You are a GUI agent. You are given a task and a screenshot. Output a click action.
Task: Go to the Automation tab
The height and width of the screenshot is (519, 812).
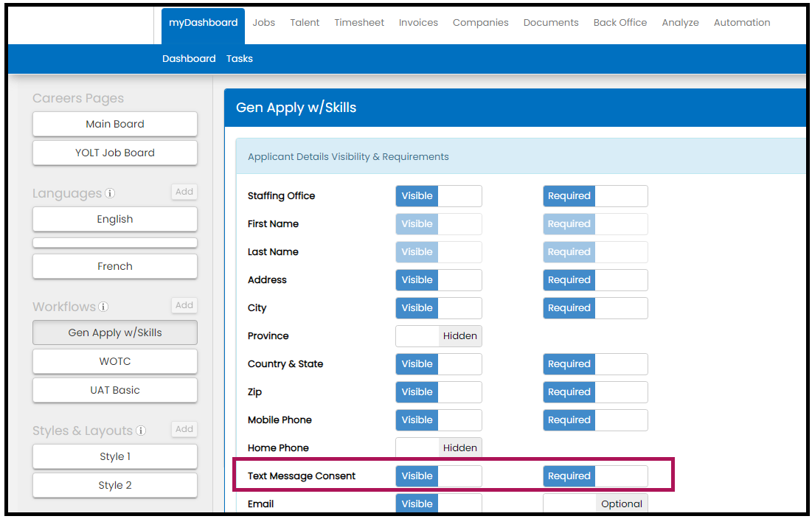point(741,23)
